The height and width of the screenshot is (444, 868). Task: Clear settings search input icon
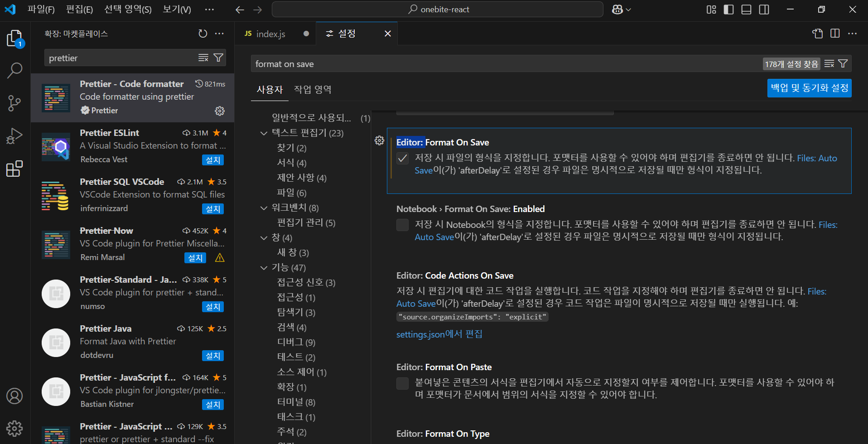point(829,64)
